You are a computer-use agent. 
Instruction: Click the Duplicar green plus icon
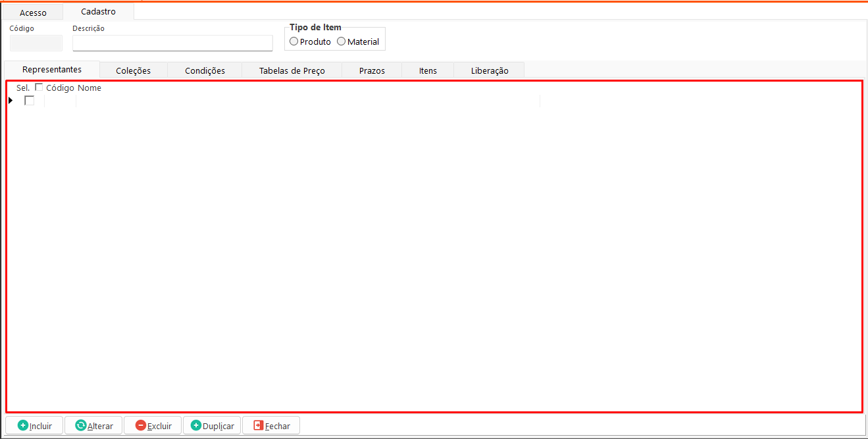196,426
